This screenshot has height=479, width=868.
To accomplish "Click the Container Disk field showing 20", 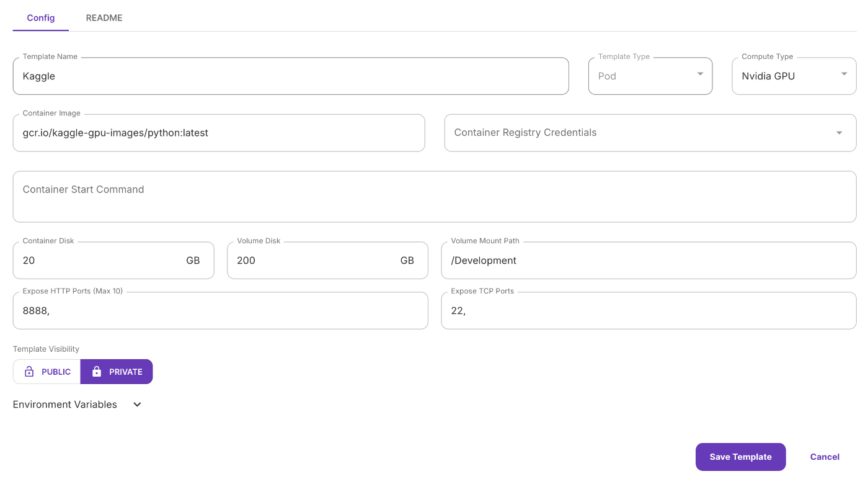I will (x=113, y=261).
